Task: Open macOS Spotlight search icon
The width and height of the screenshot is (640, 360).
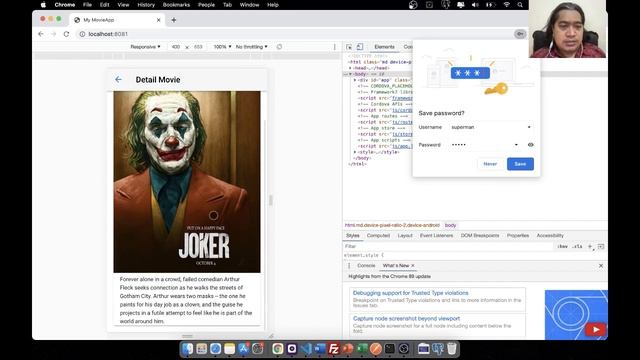Action: [x=520, y=5]
